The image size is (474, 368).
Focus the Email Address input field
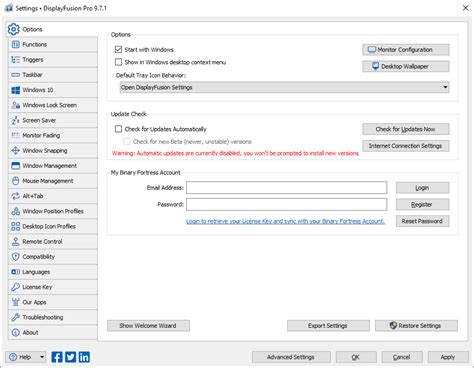(286, 188)
